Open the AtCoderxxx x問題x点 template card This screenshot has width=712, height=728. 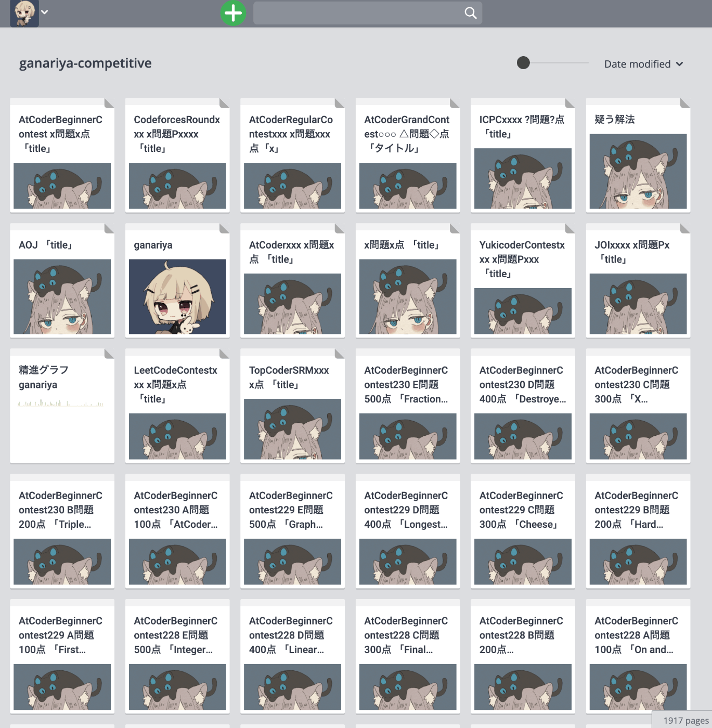[x=292, y=281]
